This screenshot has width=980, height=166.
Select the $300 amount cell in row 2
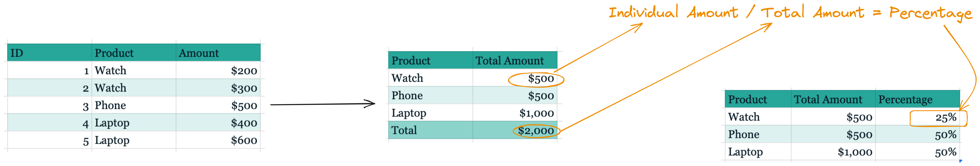coord(218,88)
